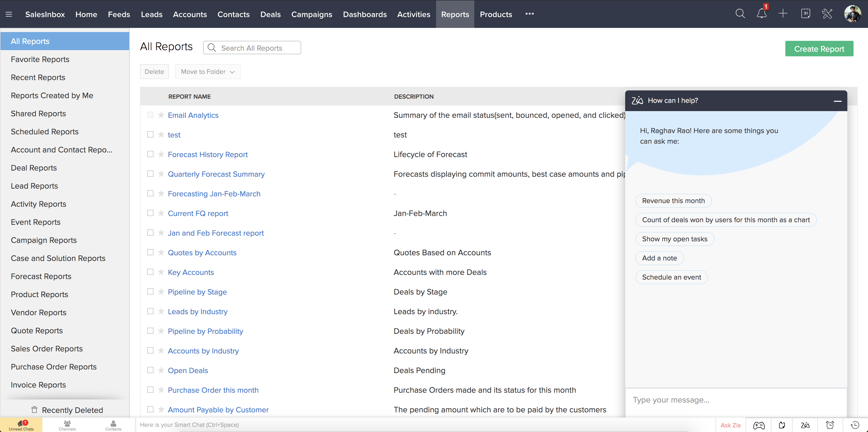Click the Create Report button
Screen dimensions: 868x432
[819, 49]
